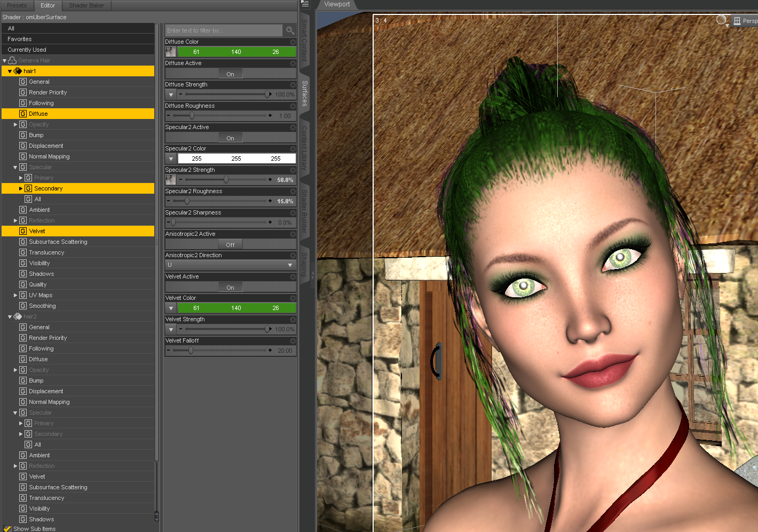Collapse the hair2 surface node arrow
Viewport: 758px width, 532px height.
10,317
